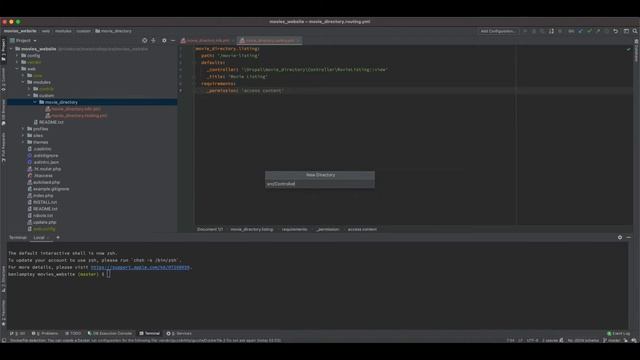Click the layout window icon near search
640x360 pixels.
click(626, 31)
